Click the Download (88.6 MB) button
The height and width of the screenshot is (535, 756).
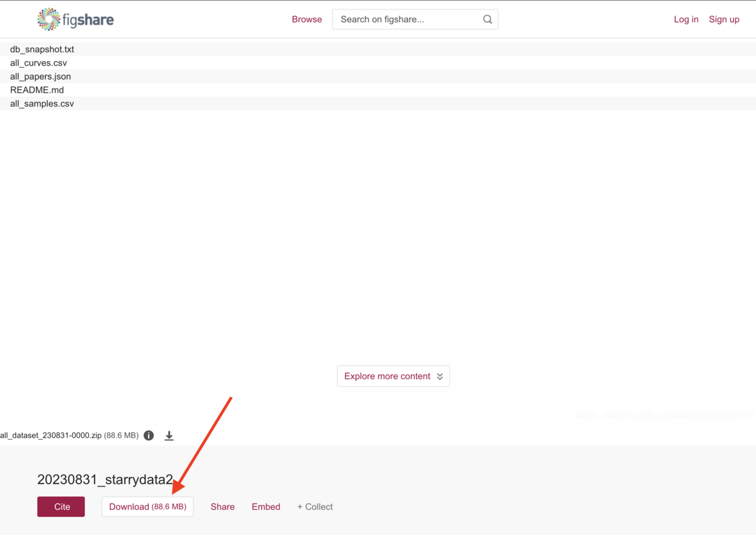click(147, 507)
